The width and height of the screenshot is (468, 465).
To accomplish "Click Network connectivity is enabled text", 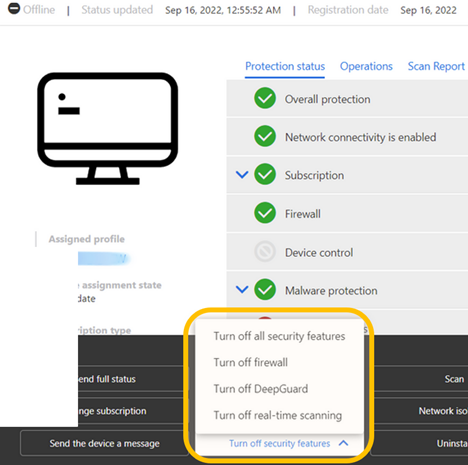I will [x=360, y=137].
